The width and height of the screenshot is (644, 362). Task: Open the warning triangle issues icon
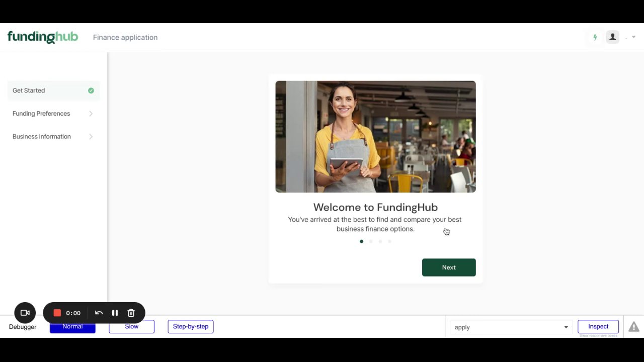pyautogui.click(x=634, y=327)
